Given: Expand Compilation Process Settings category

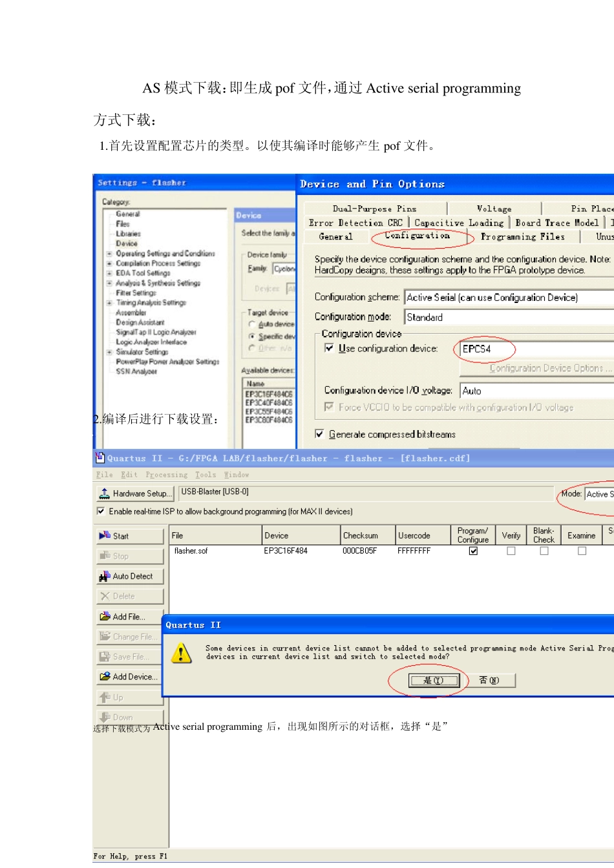Looking at the screenshot, I should 109,263.
